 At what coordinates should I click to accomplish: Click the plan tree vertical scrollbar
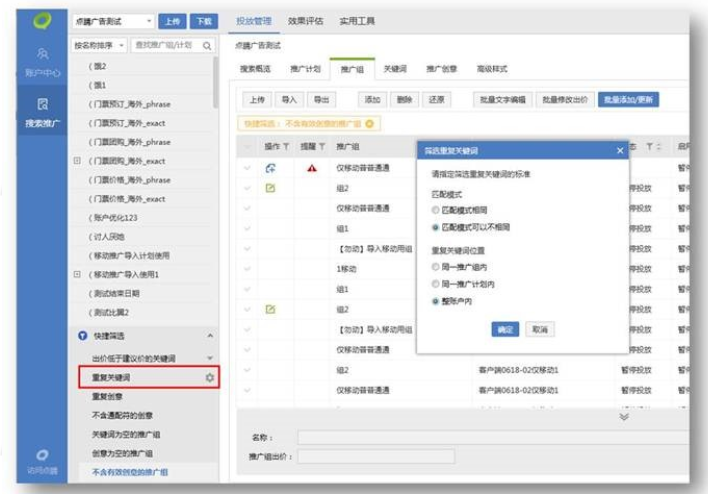215,83
